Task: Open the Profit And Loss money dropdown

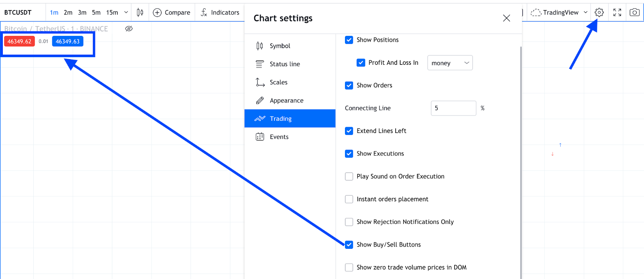Action: point(450,63)
